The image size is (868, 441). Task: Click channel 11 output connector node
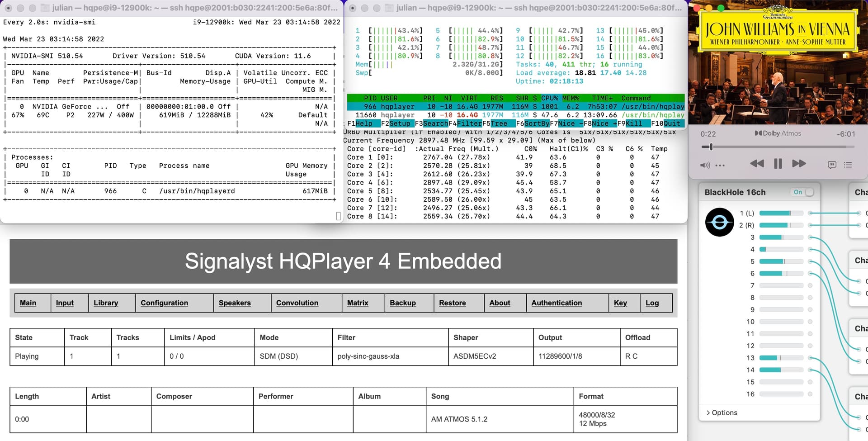(810, 334)
